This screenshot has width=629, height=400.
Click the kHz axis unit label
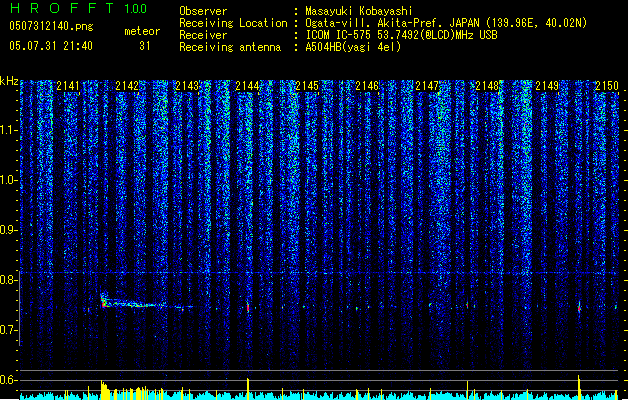[x=9, y=81]
